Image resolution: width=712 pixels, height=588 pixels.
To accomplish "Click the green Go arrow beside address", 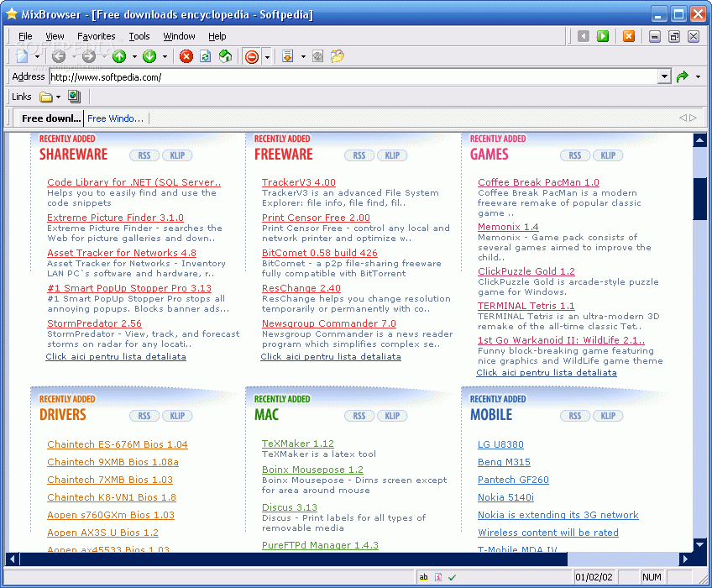I will point(682,76).
